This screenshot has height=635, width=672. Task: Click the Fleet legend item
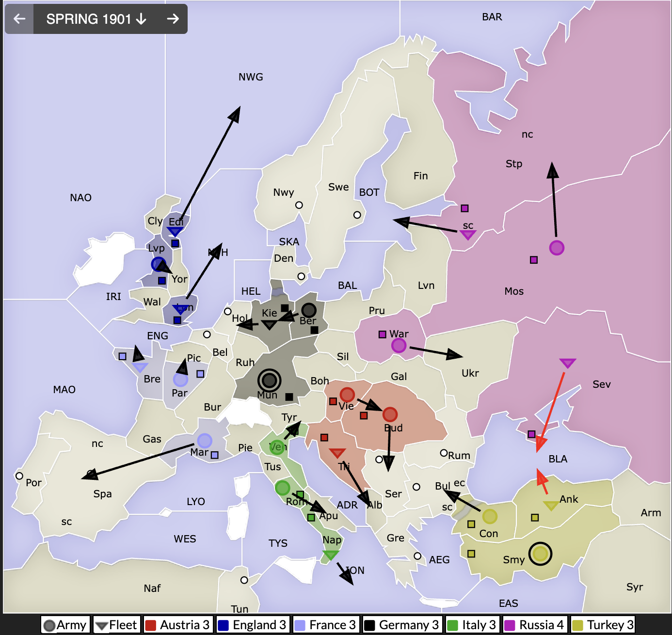[x=117, y=625]
